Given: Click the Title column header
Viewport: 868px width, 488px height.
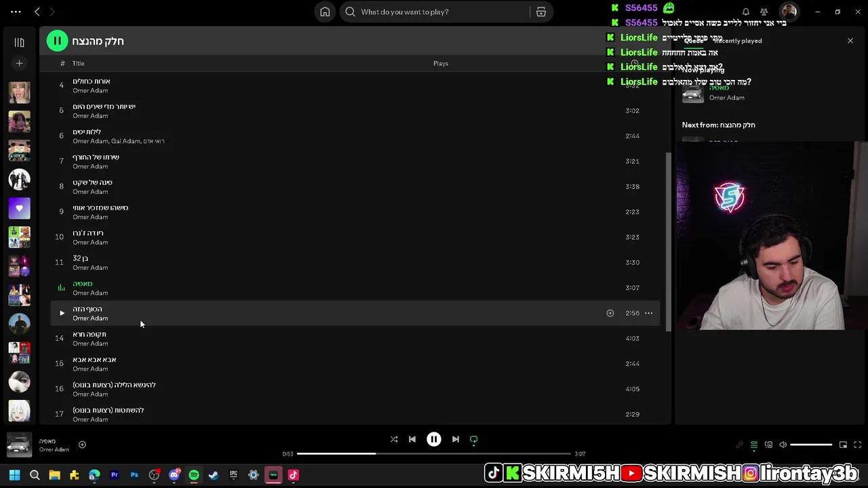Looking at the screenshot, I should 78,63.
